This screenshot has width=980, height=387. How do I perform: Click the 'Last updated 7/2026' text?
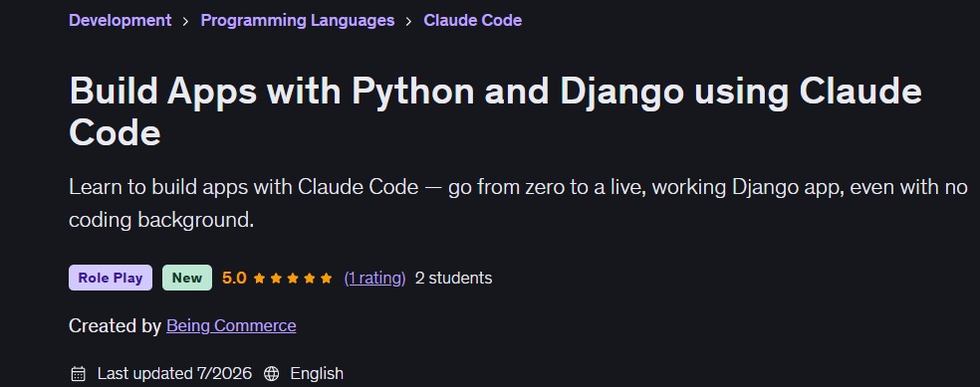click(x=174, y=374)
